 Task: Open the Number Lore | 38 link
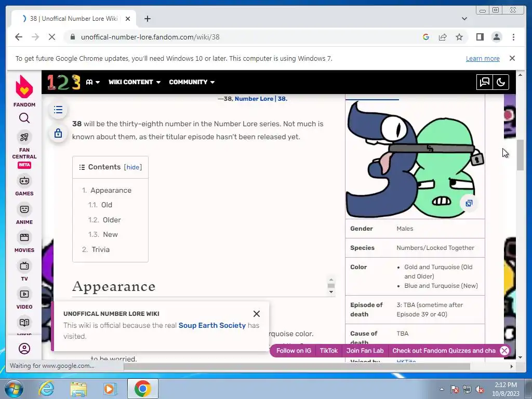[x=261, y=99]
